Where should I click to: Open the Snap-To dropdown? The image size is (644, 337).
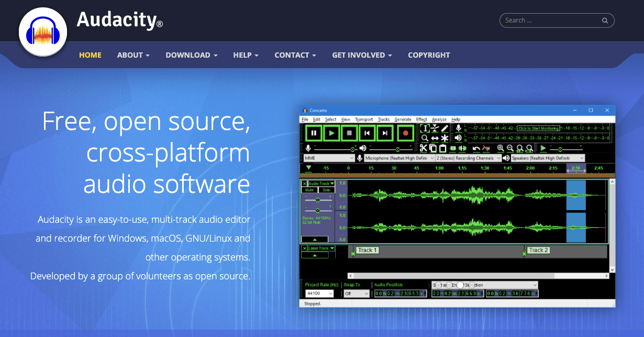[x=356, y=293]
